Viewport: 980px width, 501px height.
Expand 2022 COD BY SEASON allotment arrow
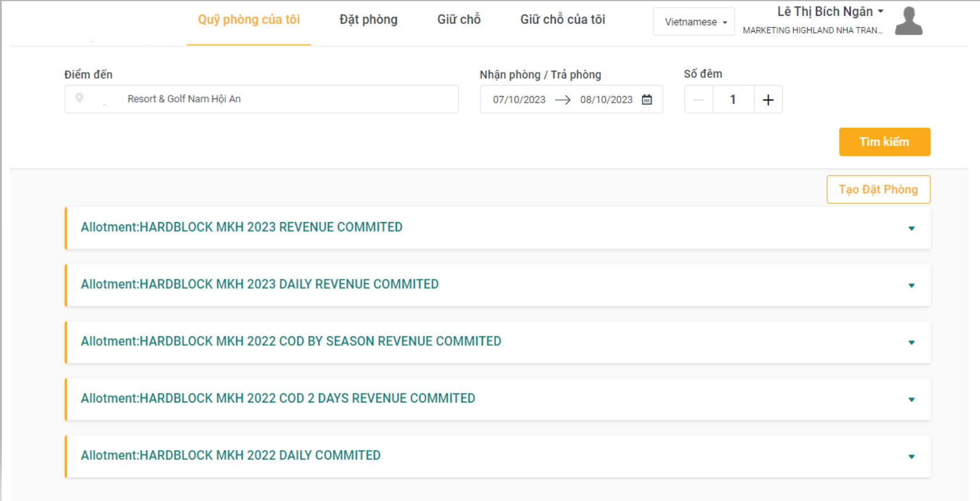(911, 342)
